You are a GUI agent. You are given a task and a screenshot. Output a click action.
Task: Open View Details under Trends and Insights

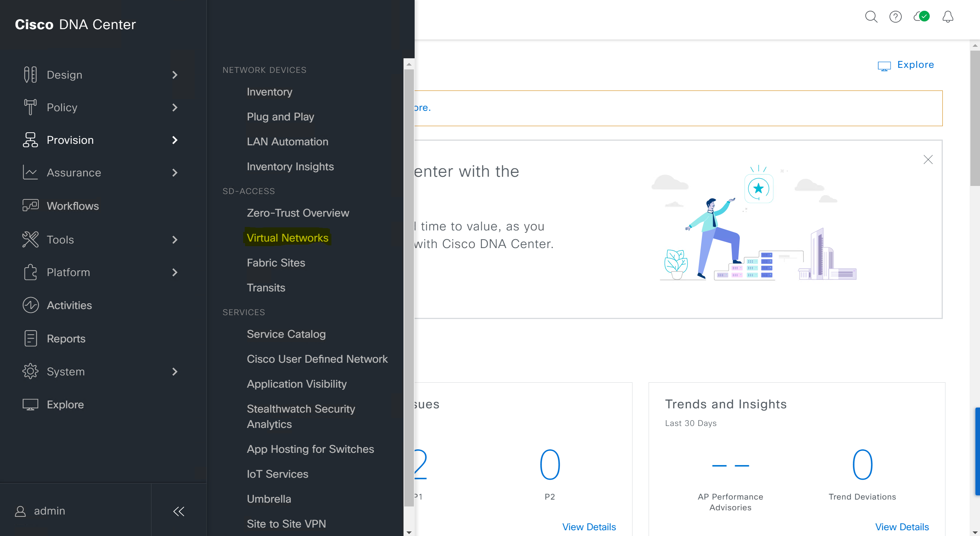902,527
